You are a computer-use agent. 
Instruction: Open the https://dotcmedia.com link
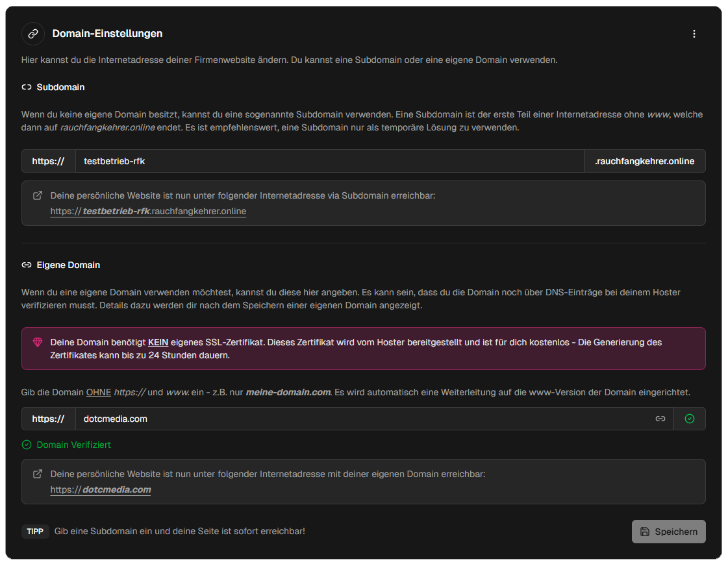(x=101, y=490)
